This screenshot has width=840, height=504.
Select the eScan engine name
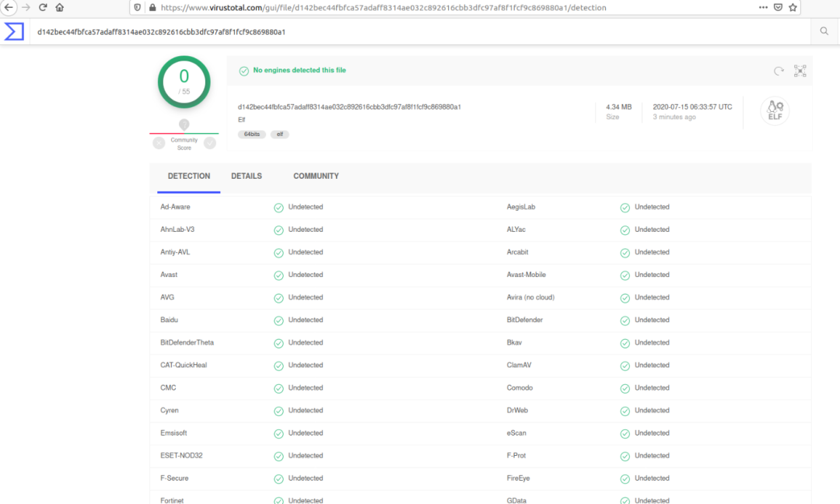(516, 432)
